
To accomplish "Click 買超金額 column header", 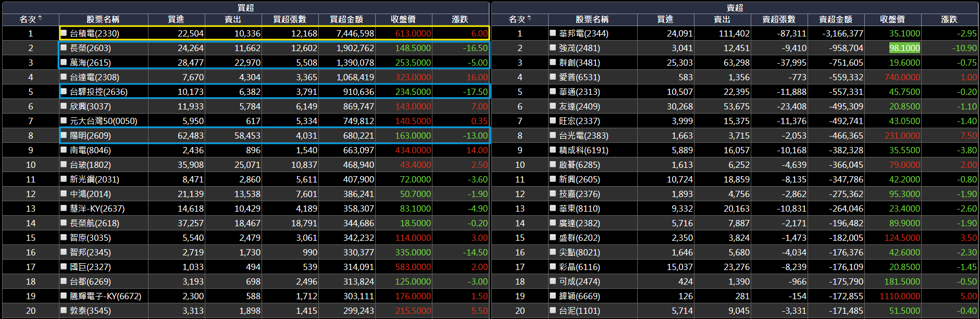I will pyautogui.click(x=346, y=19).
